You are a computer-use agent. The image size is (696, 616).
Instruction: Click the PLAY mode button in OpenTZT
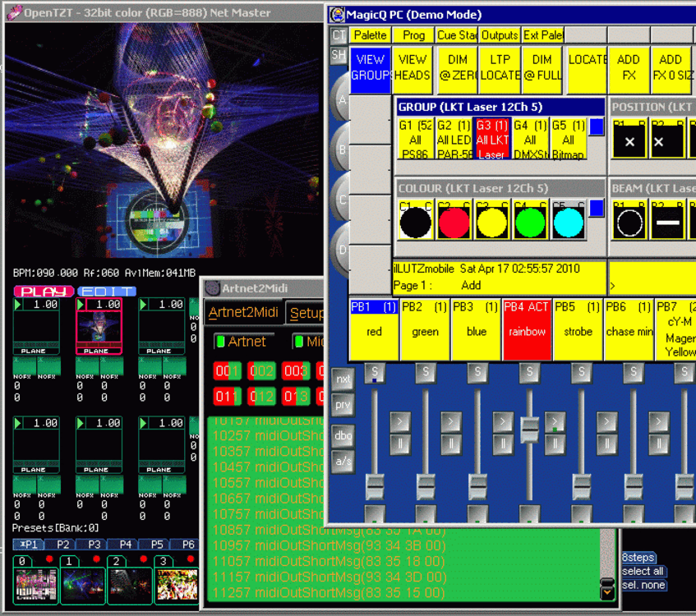pos(44,292)
